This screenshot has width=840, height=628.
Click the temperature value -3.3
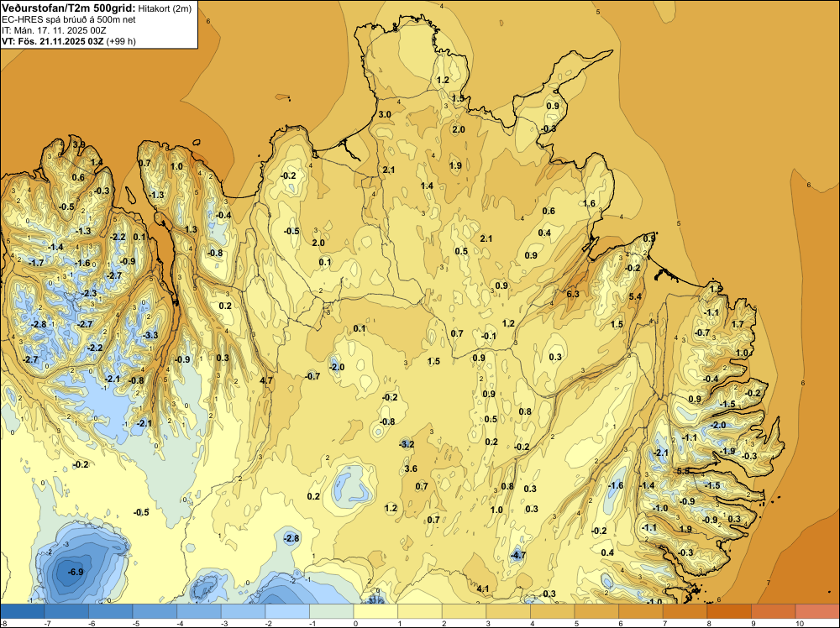[150, 335]
